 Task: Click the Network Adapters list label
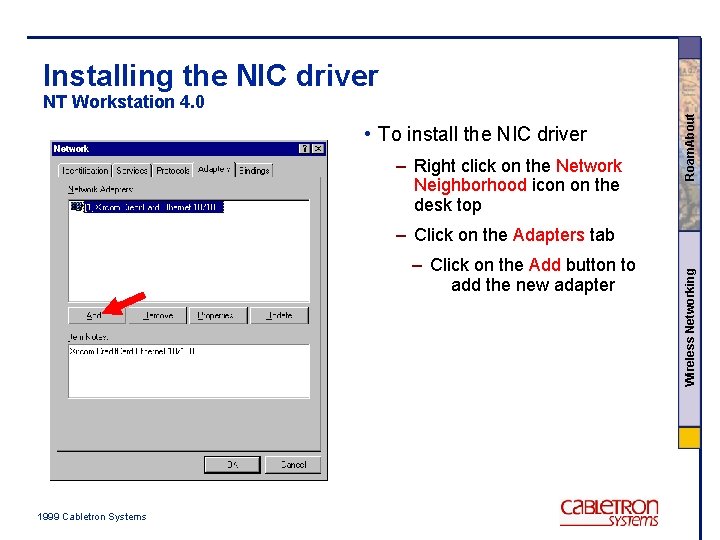(101, 189)
